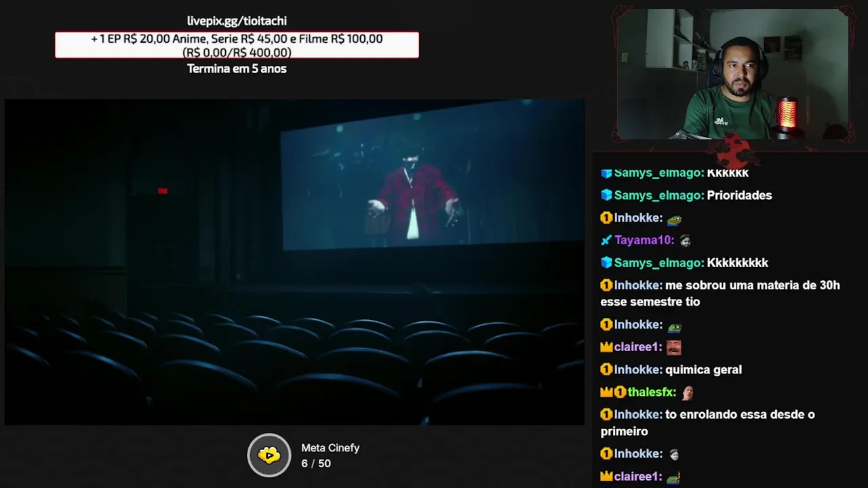Viewport: 868px width, 488px height.
Task: Click Samys_elmago username beside 'Prioridades'
Action: tap(659, 195)
